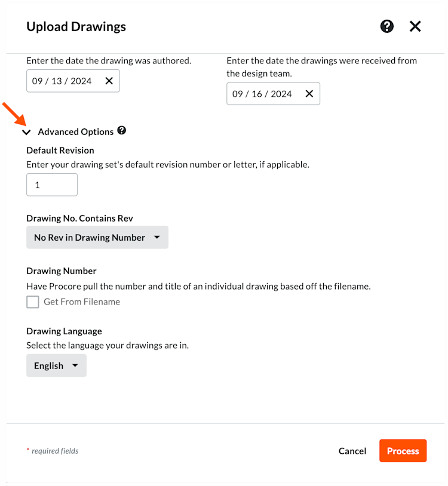Clear the received date 09/16/2024
This screenshot has width=448, height=486.
coord(309,94)
